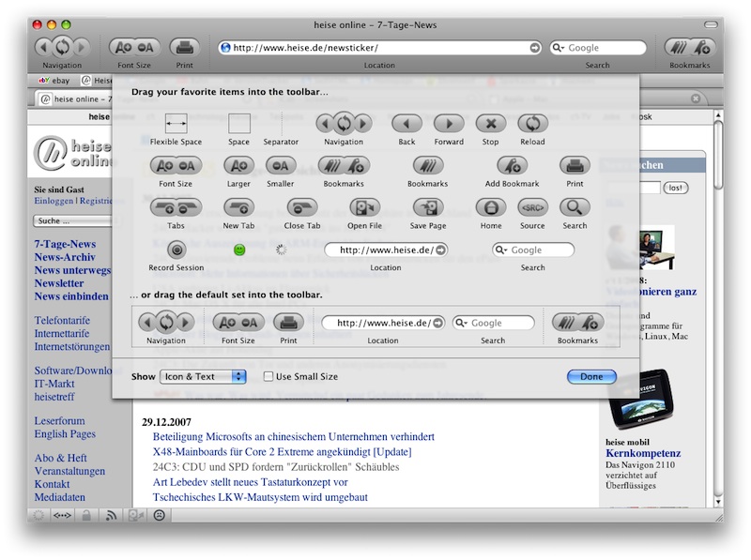
Task: Click the New Tab icon
Action: (x=238, y=208)
